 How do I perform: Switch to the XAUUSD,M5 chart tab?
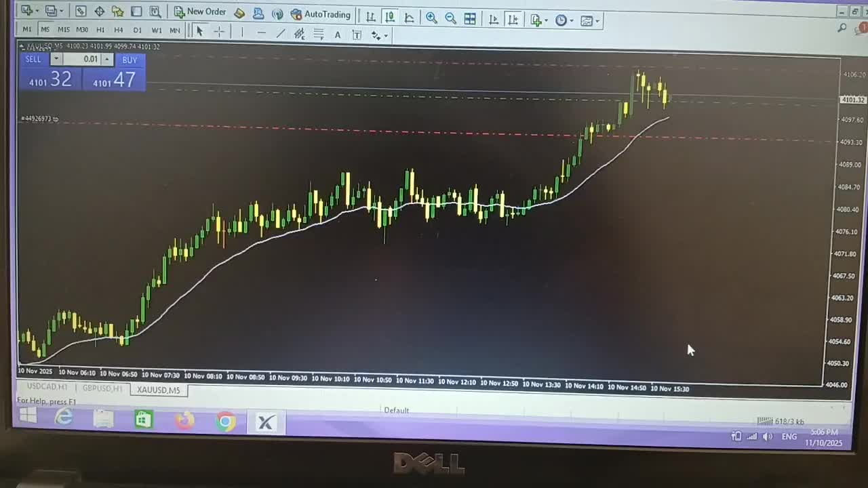point(158,390)
